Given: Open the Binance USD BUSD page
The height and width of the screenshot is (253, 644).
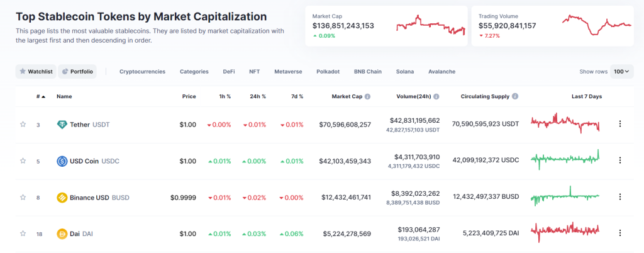Looking at the screenshot, I should 99,198.
